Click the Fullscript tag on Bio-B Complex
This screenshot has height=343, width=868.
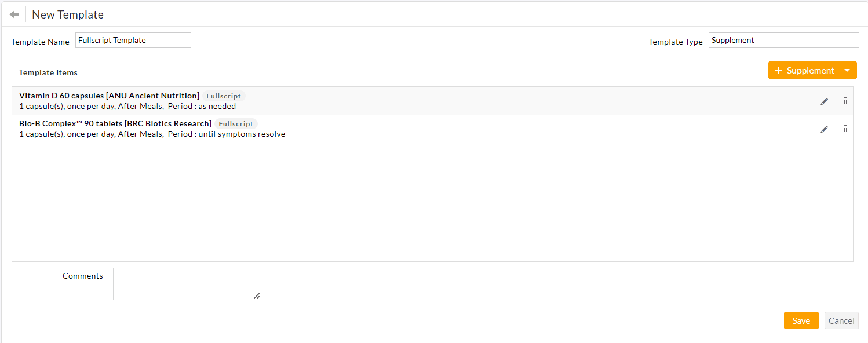(236, 123)
